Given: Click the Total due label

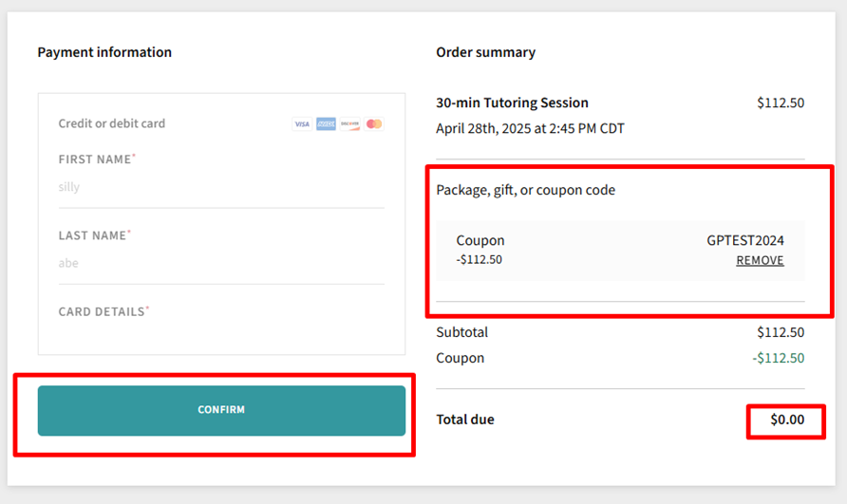Looking at the screenshot, I should (464, 420).
